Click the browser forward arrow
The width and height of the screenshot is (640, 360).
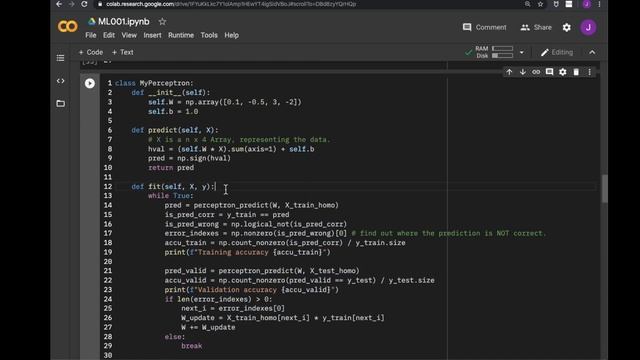(71, 4)
